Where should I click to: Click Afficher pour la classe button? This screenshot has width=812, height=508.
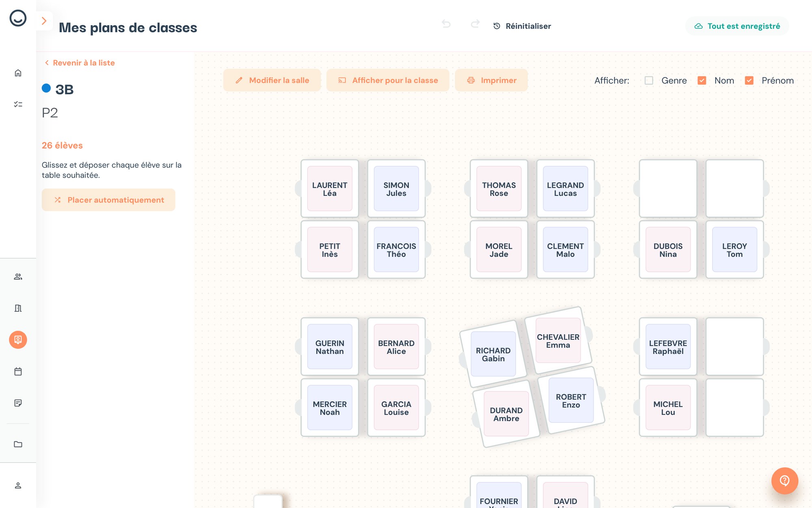coord(388,80)
